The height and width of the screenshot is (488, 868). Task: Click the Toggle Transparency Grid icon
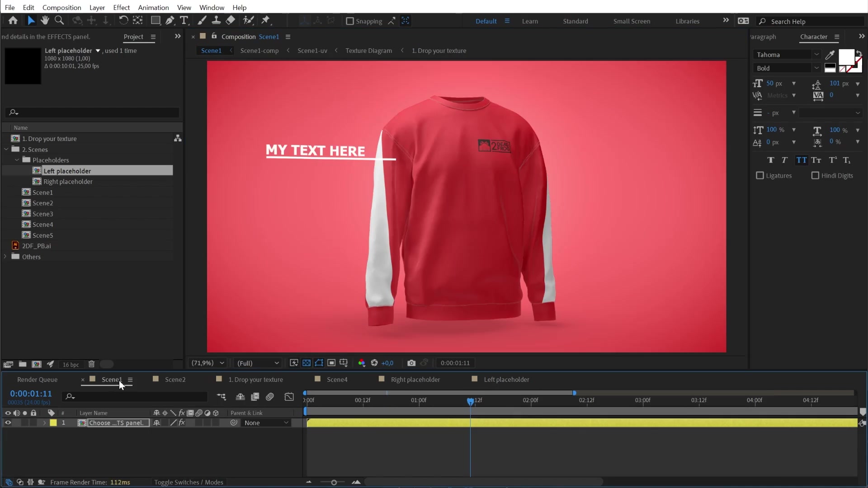[307, 363]
